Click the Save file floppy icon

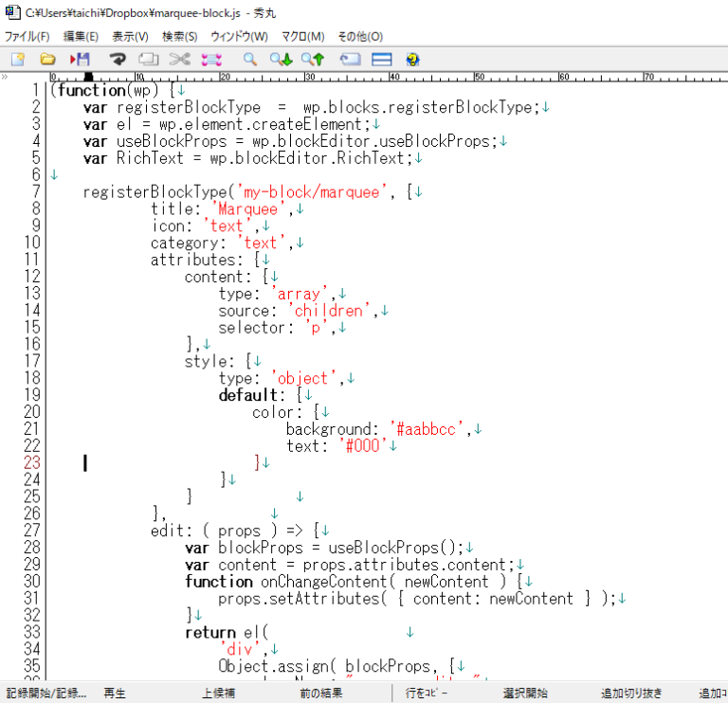pos(80,59)
